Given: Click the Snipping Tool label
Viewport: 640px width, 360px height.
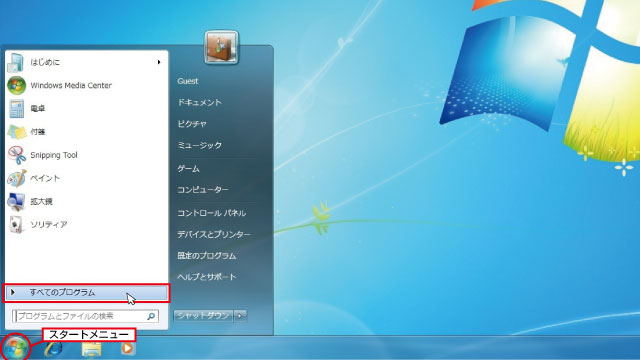Looking at the screenshot, I should coord(54,155).
